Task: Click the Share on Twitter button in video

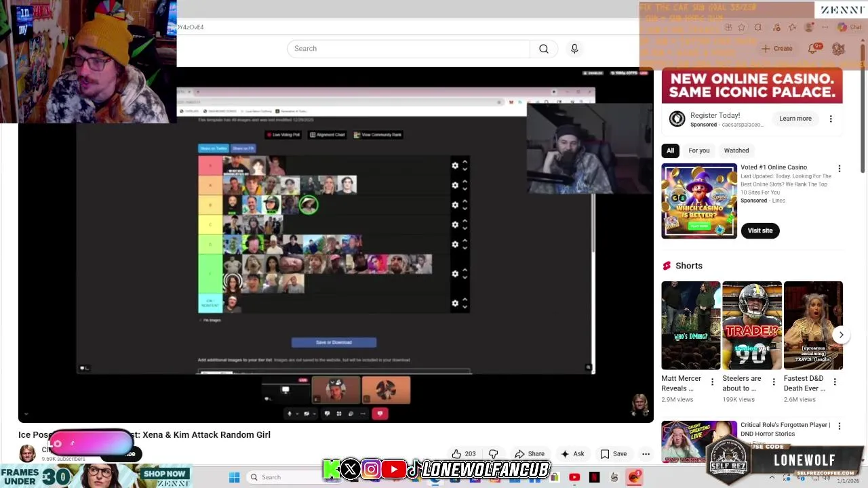Action: [x=213, y=148]
